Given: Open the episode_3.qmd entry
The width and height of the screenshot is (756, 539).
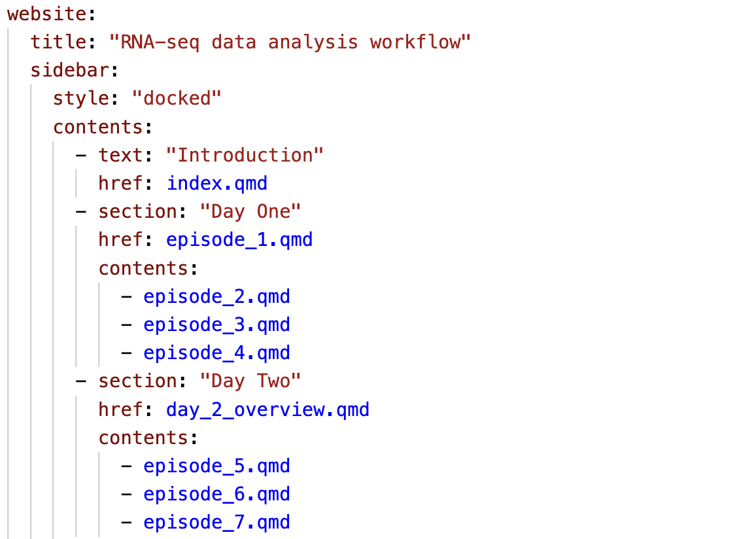Looking at the screenshot, I should pos(216,325).
